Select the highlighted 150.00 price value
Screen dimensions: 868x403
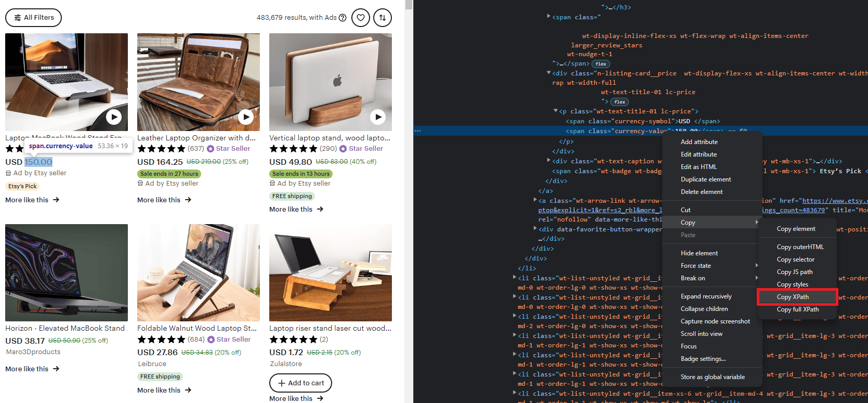pos(38,162)
